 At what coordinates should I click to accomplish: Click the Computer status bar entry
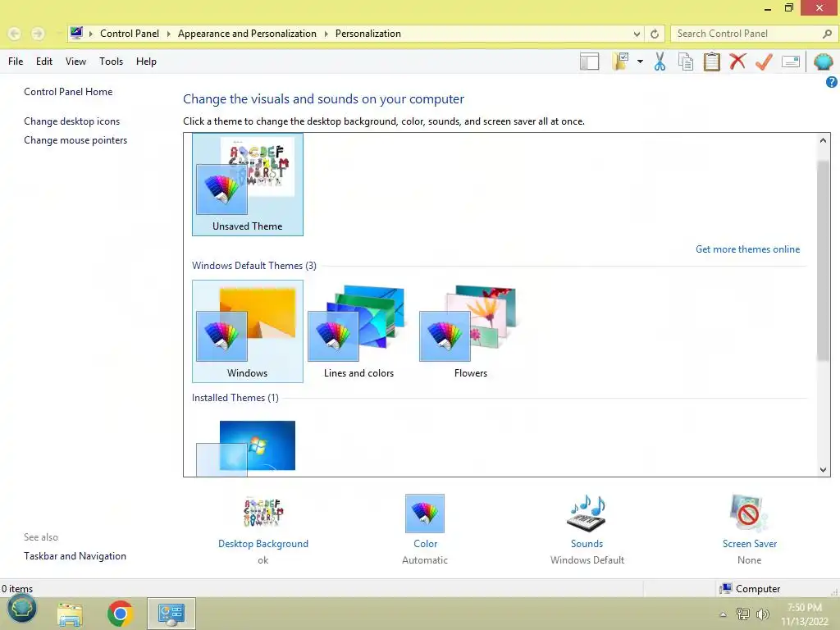point(750,589)
